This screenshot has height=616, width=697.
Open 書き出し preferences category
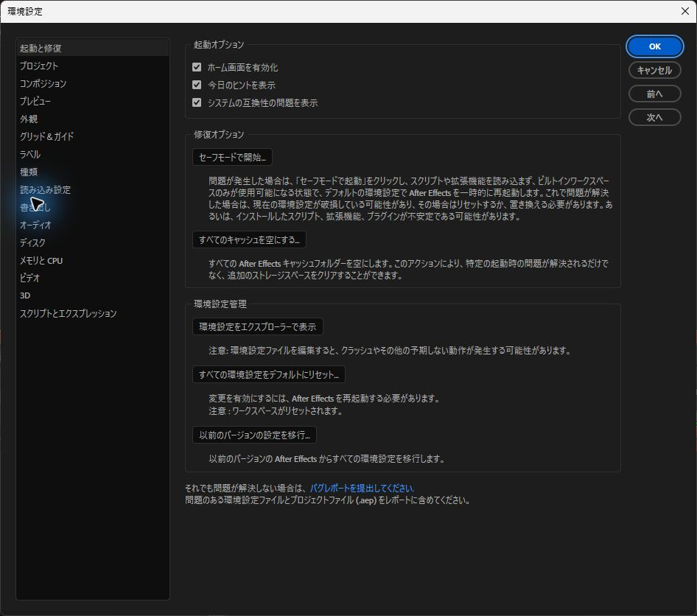(x=92, y=208)
